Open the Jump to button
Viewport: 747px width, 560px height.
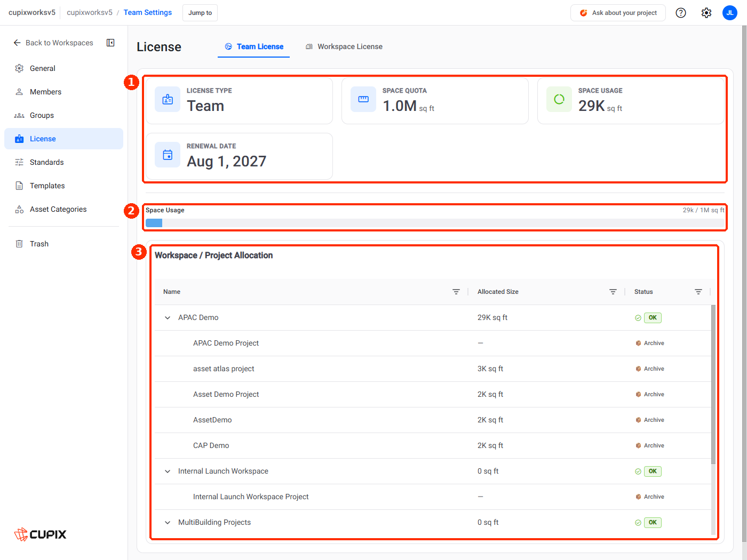200,13
